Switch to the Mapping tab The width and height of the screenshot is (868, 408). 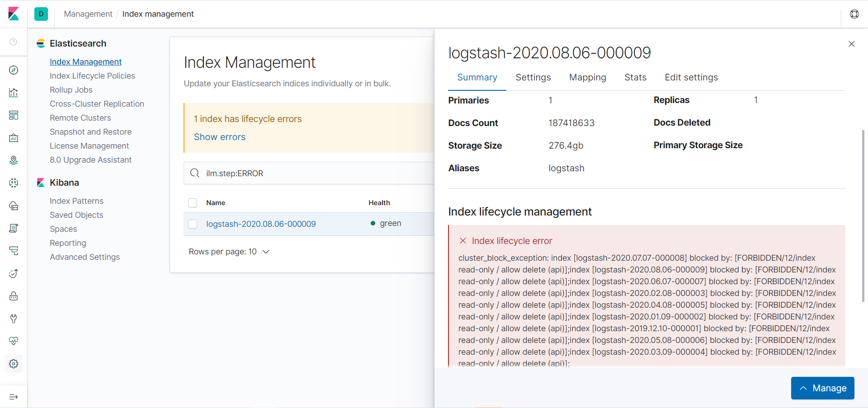point(588,77)
